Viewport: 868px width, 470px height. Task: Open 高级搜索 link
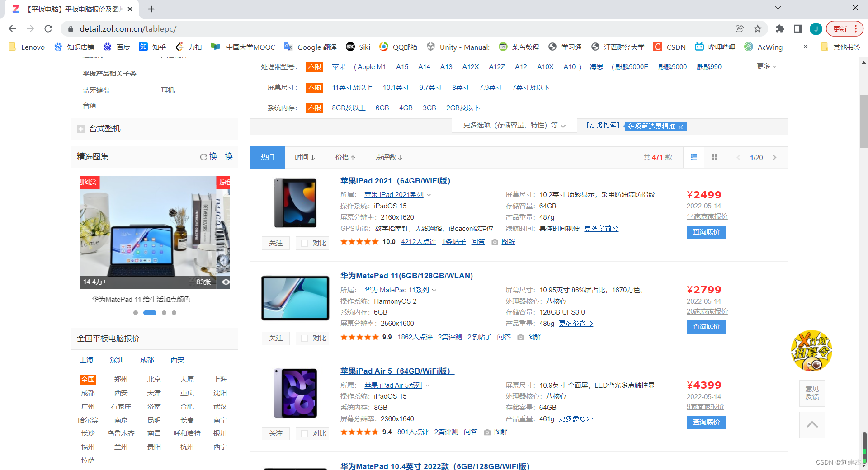click(x=603, y=125)
